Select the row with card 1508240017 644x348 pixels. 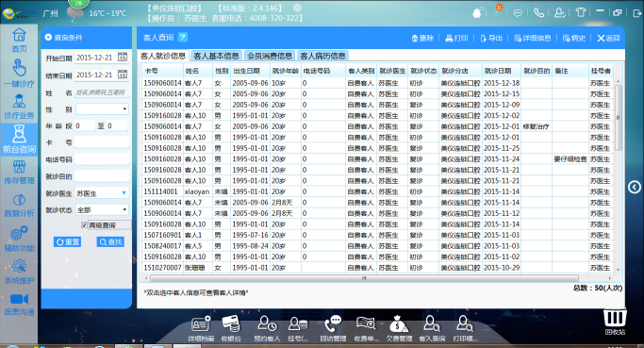click(377, 246)
